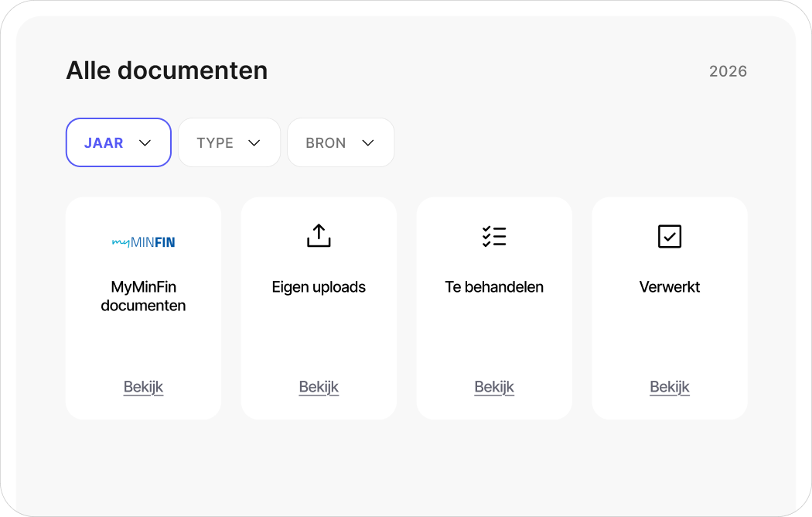Image resolution: width=812 pixels, height=517 pixels.
Task: Click the checklist icon above Te behandelen
Action: coord(494,236)
